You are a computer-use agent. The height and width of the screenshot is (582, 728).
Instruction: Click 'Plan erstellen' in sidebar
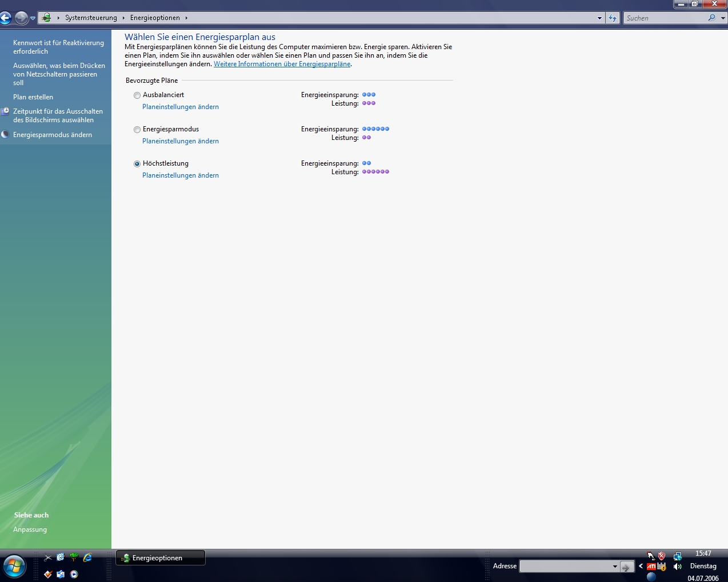pos(33,97)
